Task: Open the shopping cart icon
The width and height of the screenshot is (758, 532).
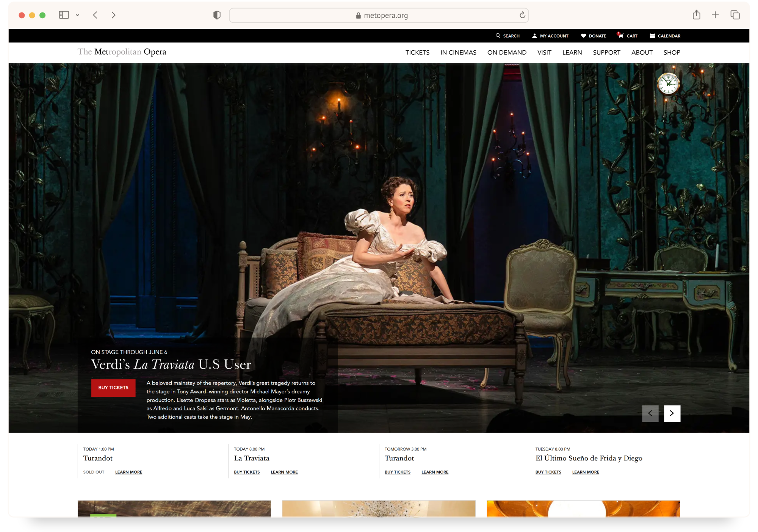Action: pyautogui.click(x=620, y=35)
